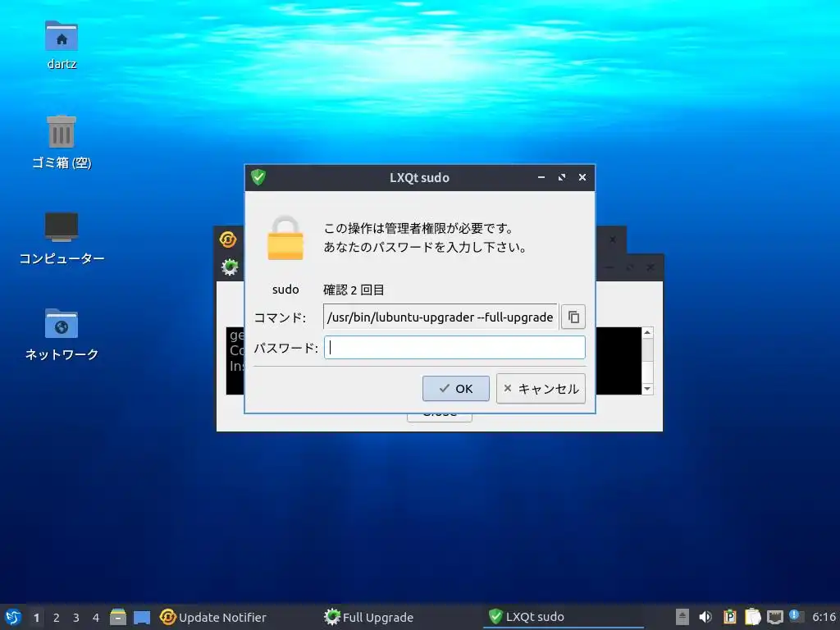Close the LXQt sudo dialog
Screen dimensions: 840x630
tap(582, 177)
